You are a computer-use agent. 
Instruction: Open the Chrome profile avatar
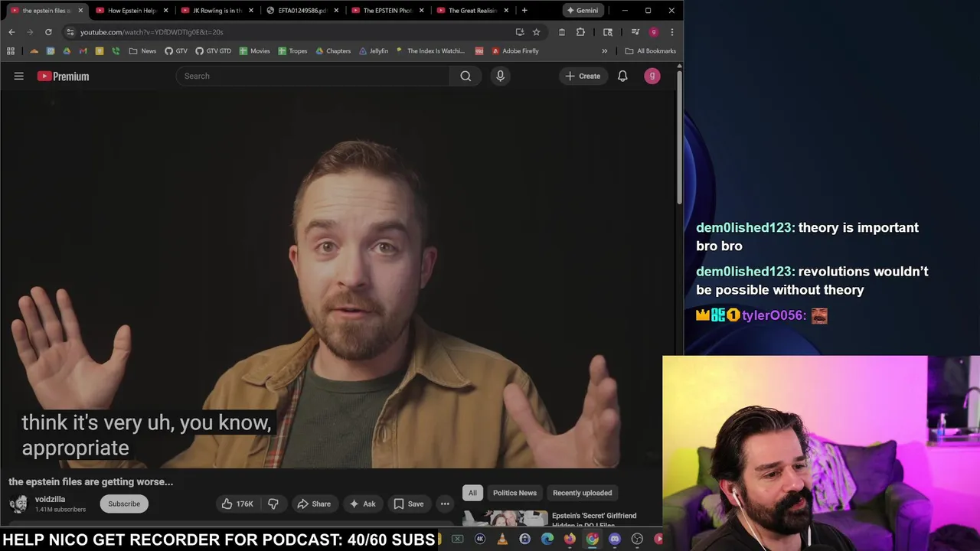(653, 32)
